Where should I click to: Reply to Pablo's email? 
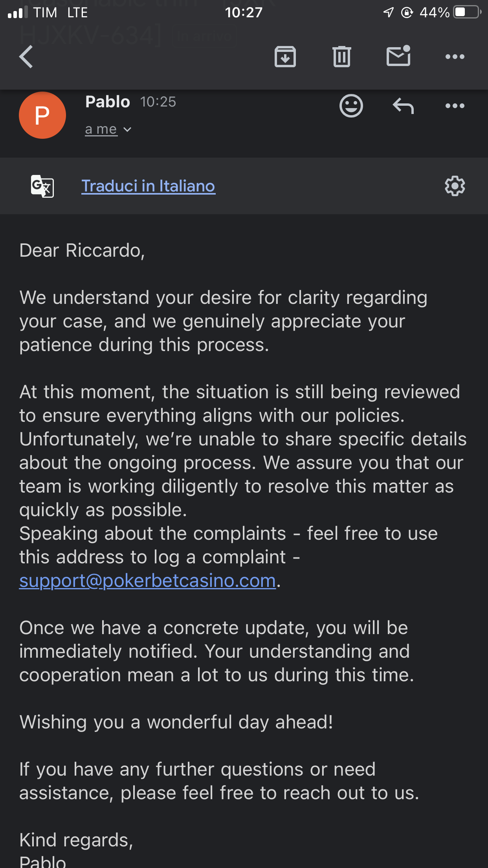[403, 106]
